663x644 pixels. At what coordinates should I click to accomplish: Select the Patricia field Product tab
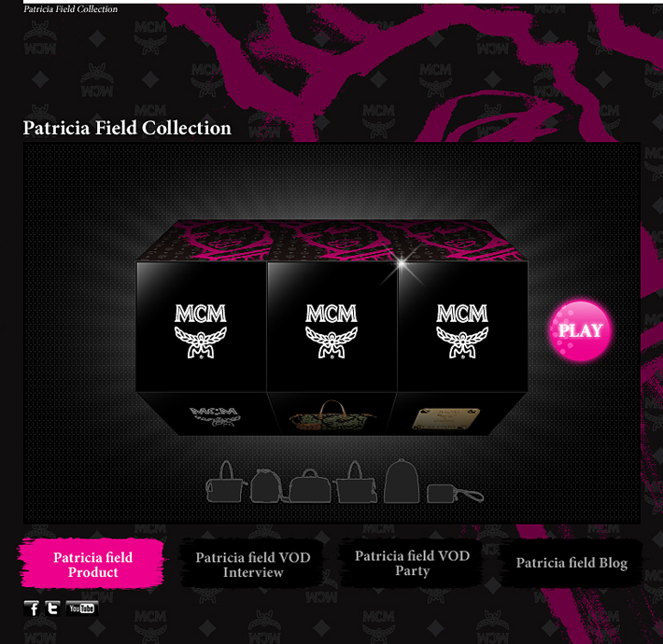92,564
